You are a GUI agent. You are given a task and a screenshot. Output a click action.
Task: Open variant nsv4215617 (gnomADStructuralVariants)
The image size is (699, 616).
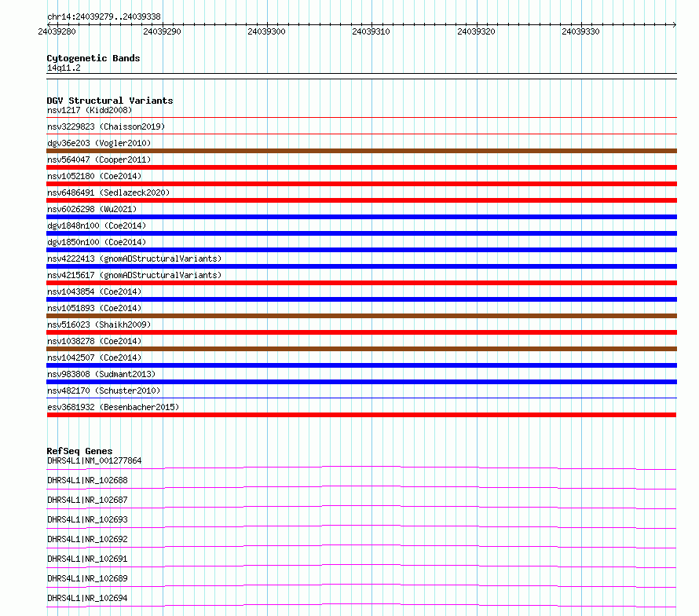tap(134, 275)
